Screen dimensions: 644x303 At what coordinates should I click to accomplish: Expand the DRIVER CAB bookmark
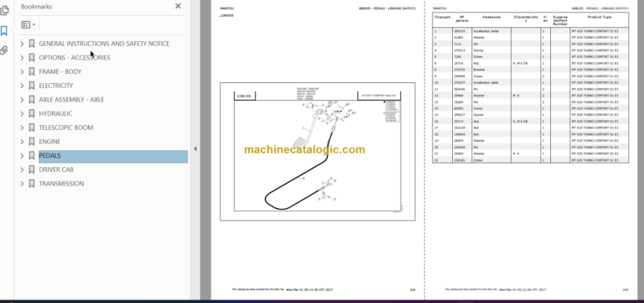coord(22,170)
